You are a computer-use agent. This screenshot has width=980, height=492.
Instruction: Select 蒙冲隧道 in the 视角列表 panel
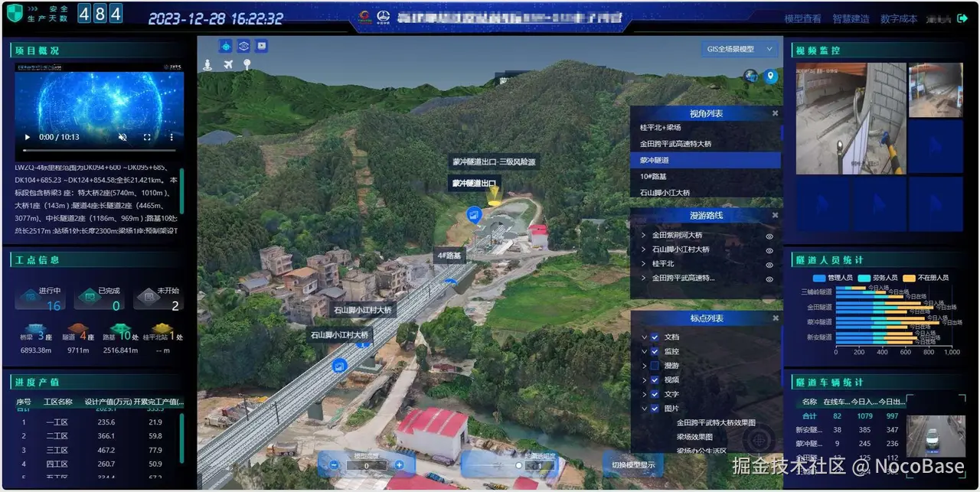point(689,158)
